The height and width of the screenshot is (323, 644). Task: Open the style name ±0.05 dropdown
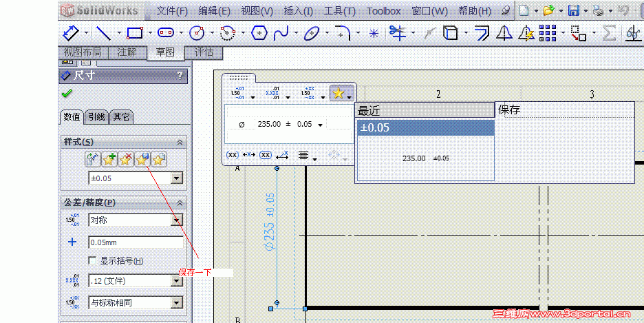coord(176,178)
